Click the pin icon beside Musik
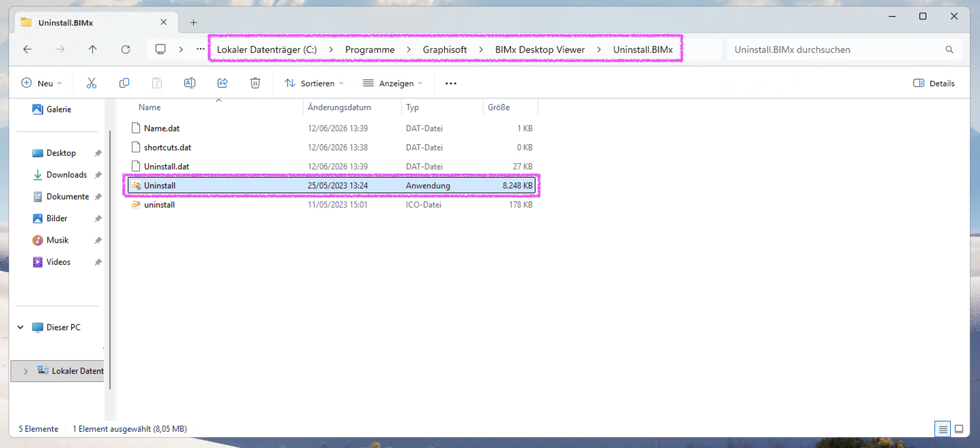Screen dimensions: 980x448 (98, 240)
